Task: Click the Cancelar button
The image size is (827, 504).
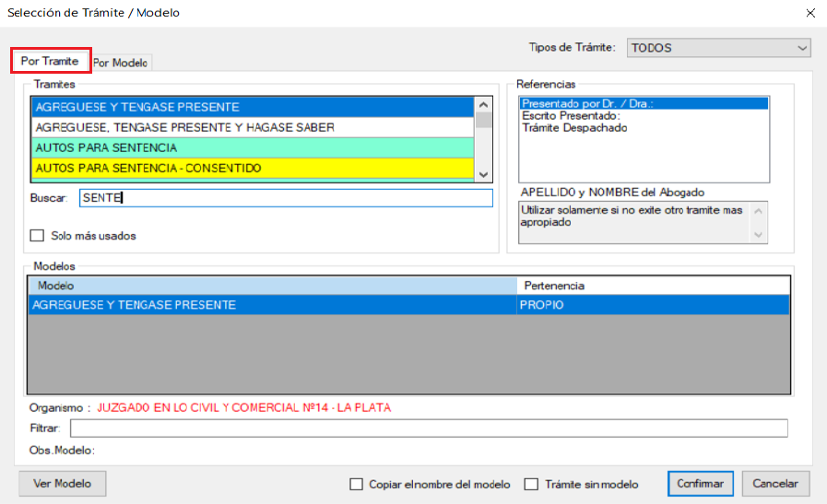Action: [x=775, y=484]
